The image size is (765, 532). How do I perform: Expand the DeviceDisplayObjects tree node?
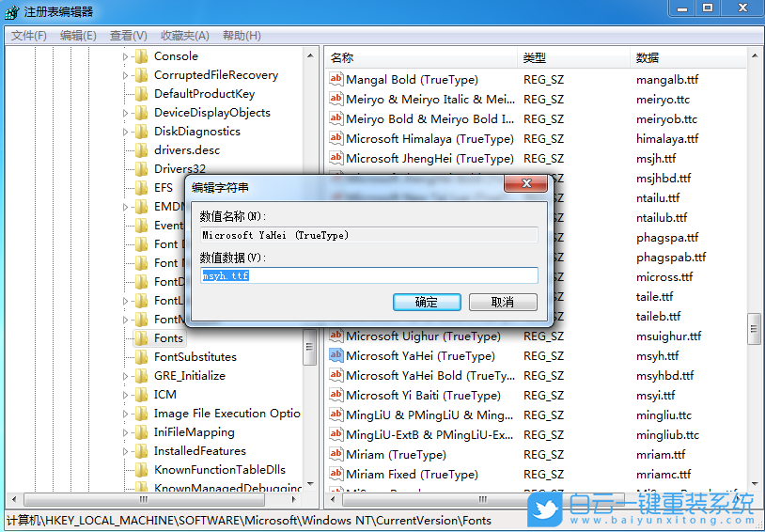tap(125, 113)
